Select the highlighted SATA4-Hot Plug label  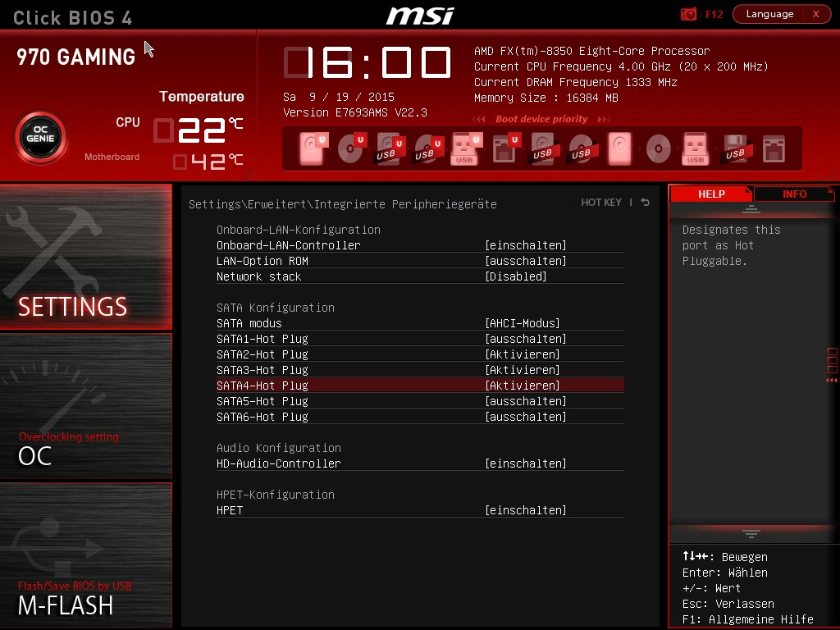click(x=262, y=386)
